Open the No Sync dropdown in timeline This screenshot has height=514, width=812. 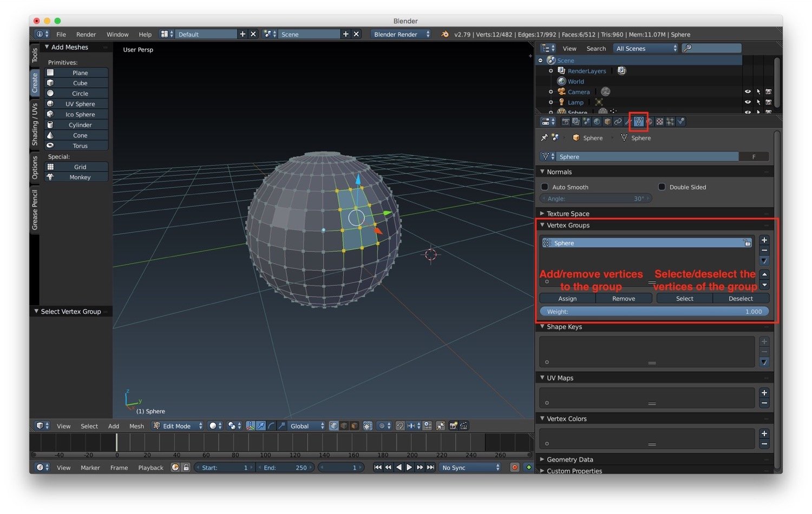tap(470, 467)
